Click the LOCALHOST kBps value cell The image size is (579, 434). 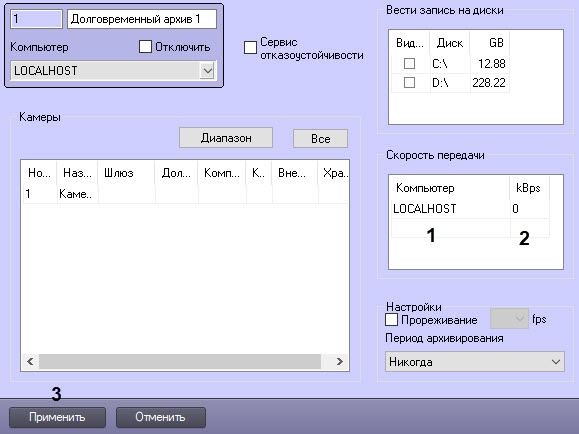[529, 209]
